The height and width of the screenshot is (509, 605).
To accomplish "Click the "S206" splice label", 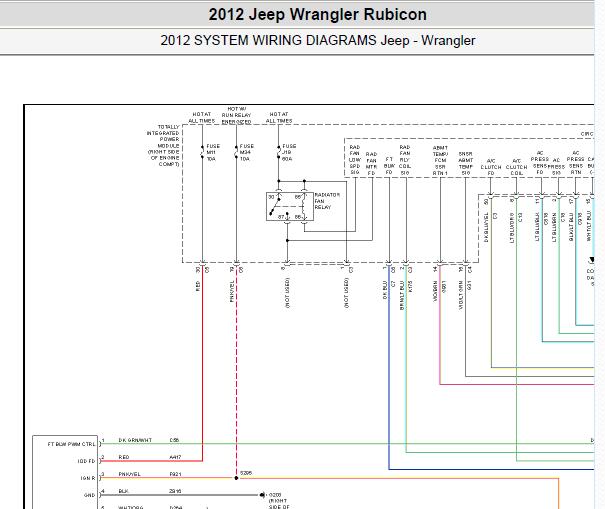I will coord(246,473).
